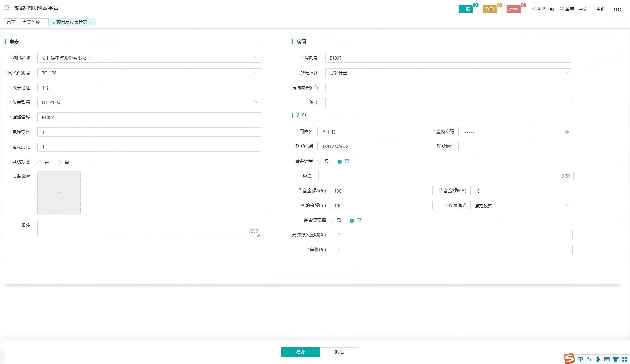Image resolution: width=630 pixels, height=364 pixels.
Task: Click the Sogou voice input microphone
Action: coord(598,359)
